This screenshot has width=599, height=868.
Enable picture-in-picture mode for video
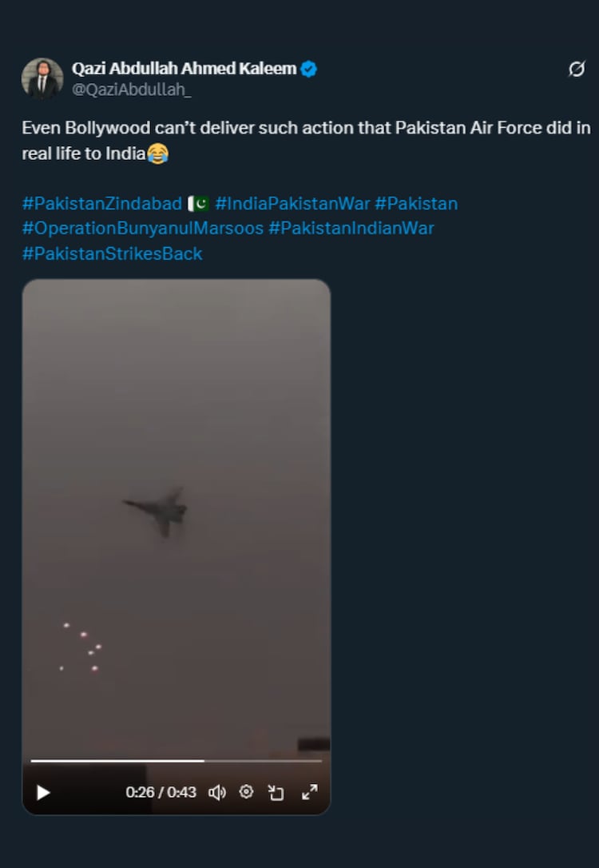coord(276,792)
